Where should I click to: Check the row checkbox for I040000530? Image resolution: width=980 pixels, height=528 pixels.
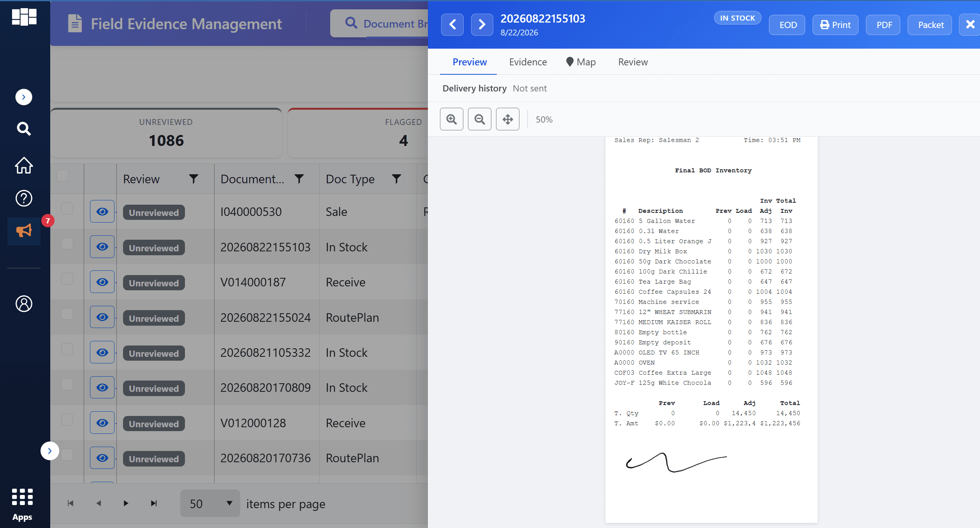67,209
